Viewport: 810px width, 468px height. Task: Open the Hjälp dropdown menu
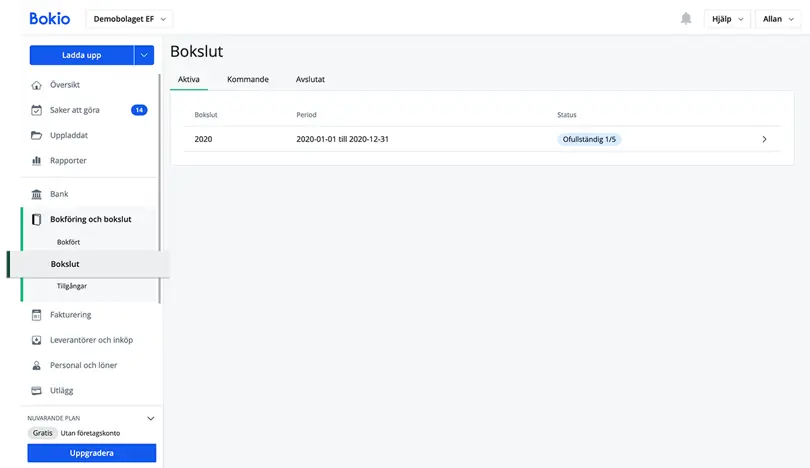727,19
